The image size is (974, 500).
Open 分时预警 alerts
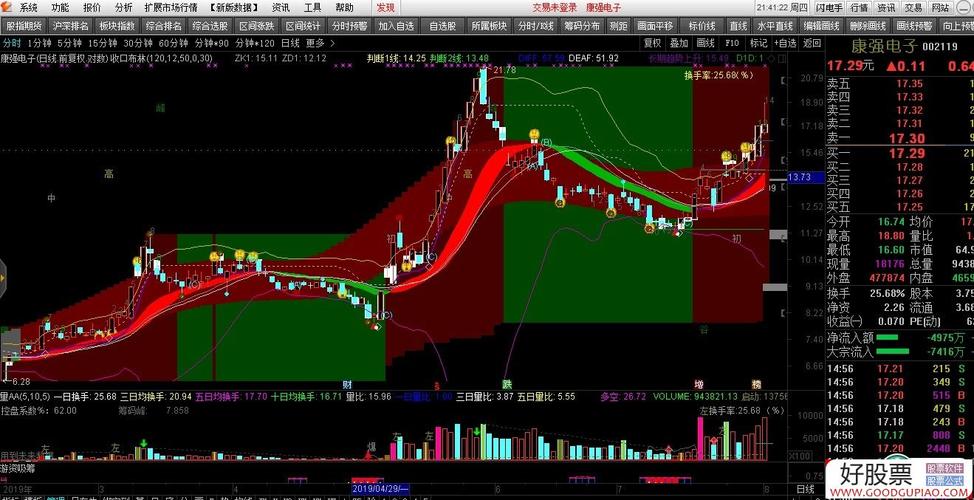(349, 26)
